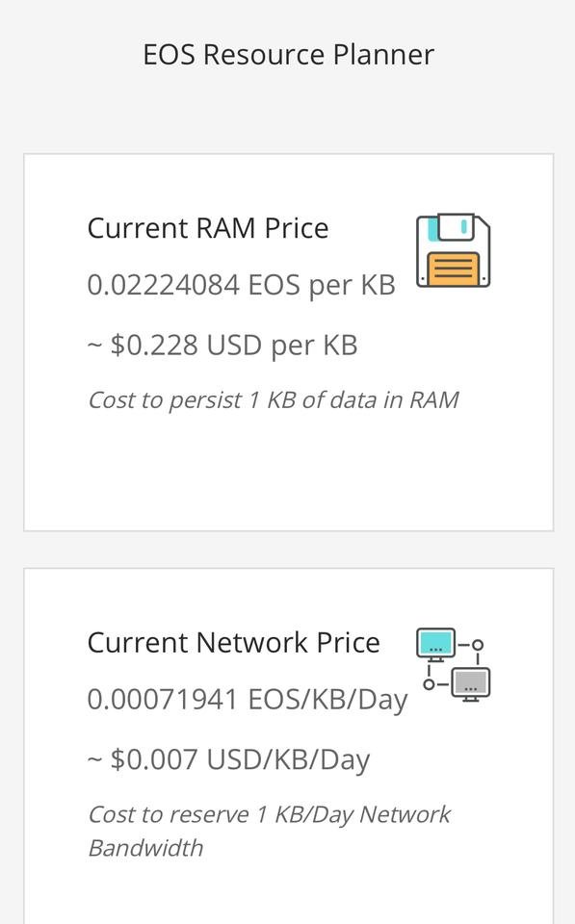This screenshot has height=924, width=575.
Task: Click the teal monitor in network icon
Action: pyautogui.click(x=435, y=644)
